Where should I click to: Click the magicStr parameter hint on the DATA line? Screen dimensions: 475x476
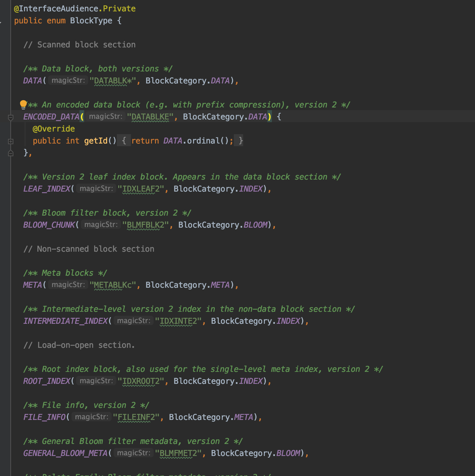click(x=68, y=80)
